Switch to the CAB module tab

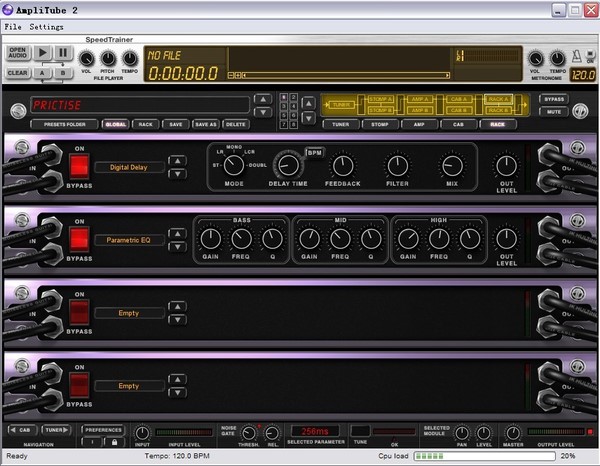coord(458,124)
